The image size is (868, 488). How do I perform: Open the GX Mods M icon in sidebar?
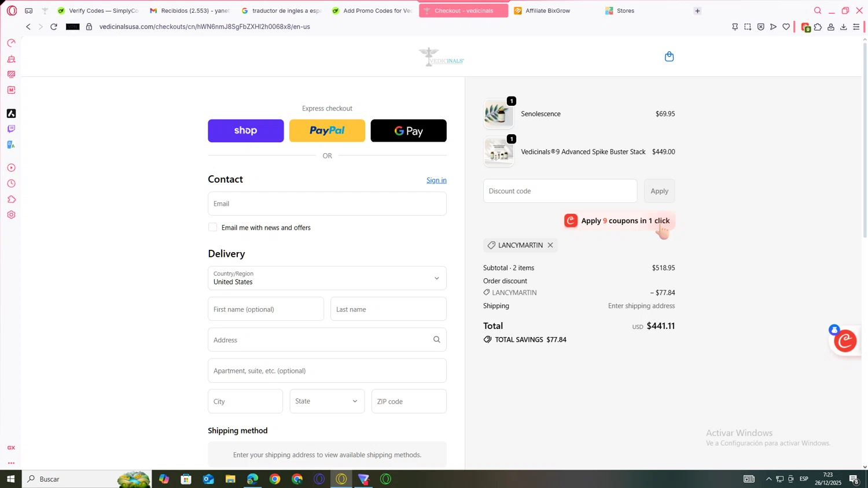pos(11,90)
